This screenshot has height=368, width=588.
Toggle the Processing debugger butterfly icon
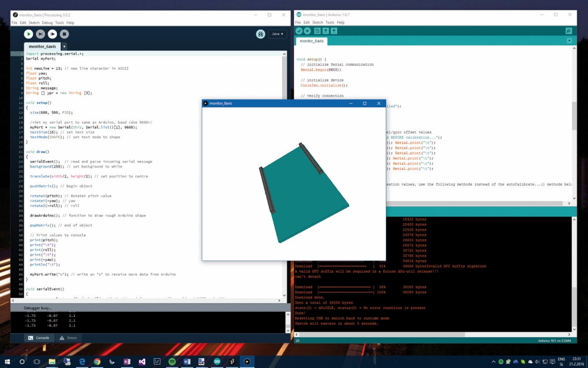260,34
